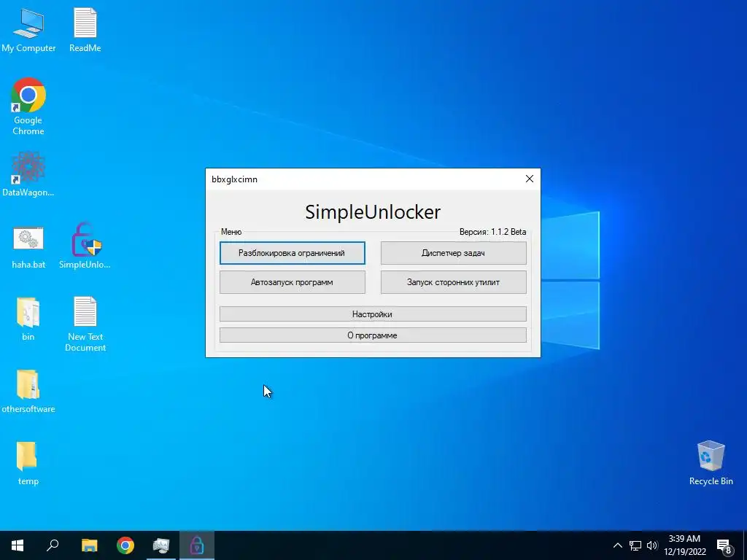Open the network status tray icon
Screen dimensions: 747x560
tap(635, 545)
